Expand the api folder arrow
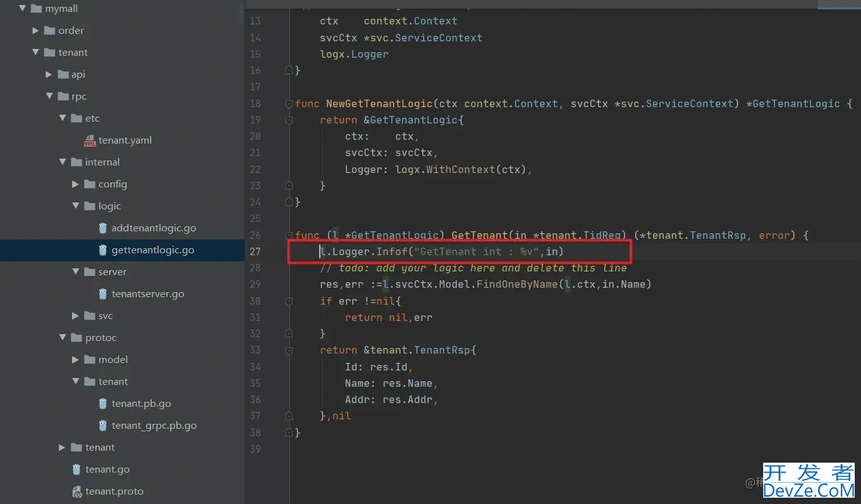Viewport: 861px width, 504px height. (x=49, y=75)
